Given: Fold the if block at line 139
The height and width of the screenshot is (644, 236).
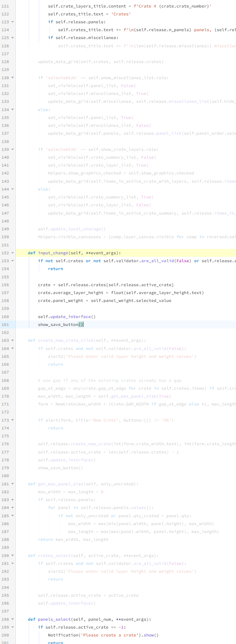Looking at the screenshot, I should click(13, 149).
